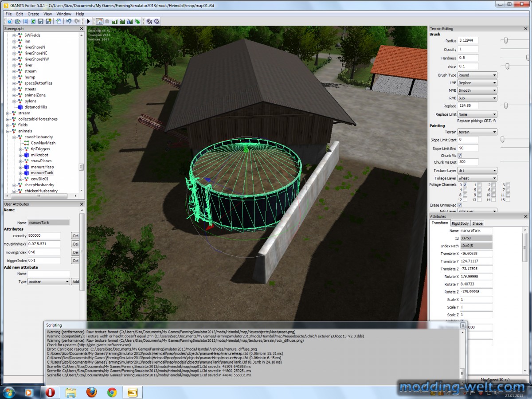The height and width of the screenshot is (399, 532).
Task: Enable Foliage Channel 10 checkbox
Action: [x=493, y=195]
